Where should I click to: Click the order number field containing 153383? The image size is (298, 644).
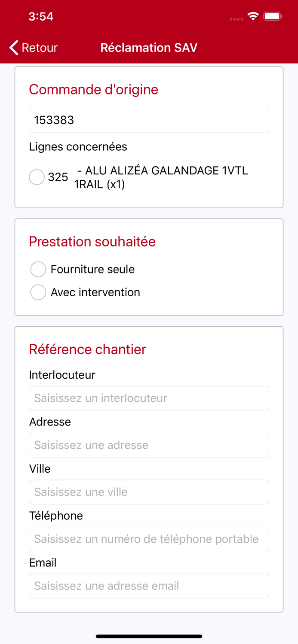tap(149, 120)
